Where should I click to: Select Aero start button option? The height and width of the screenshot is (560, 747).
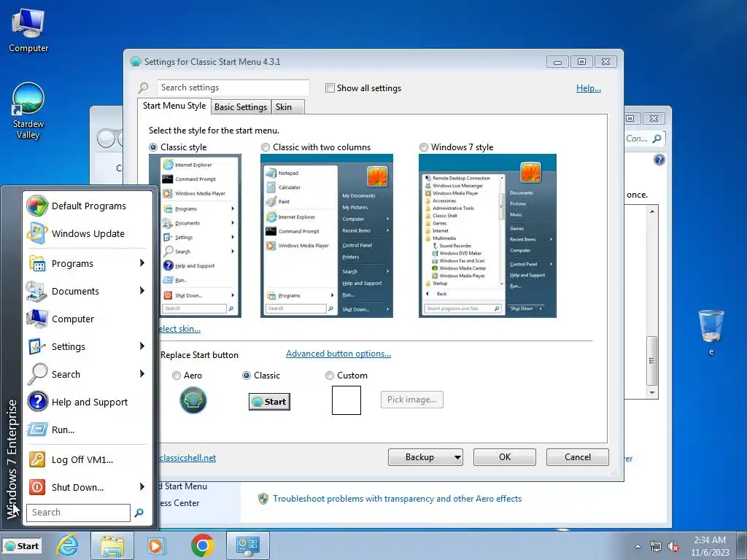(x=177, y=376)
